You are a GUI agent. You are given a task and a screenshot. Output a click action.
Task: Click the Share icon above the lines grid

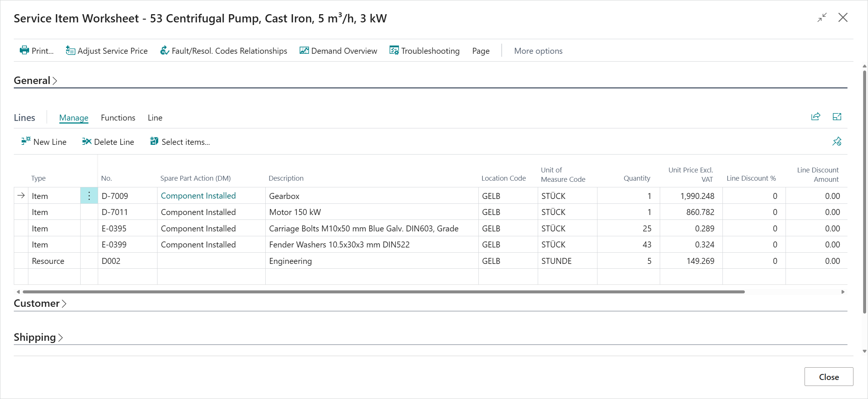coord(815,116)
